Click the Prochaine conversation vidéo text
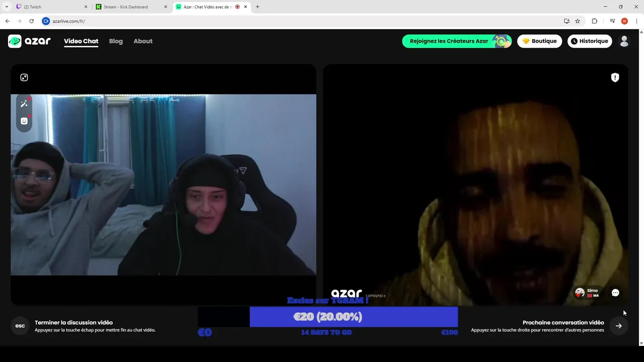The image size is (644, 362). click(563, 323)
